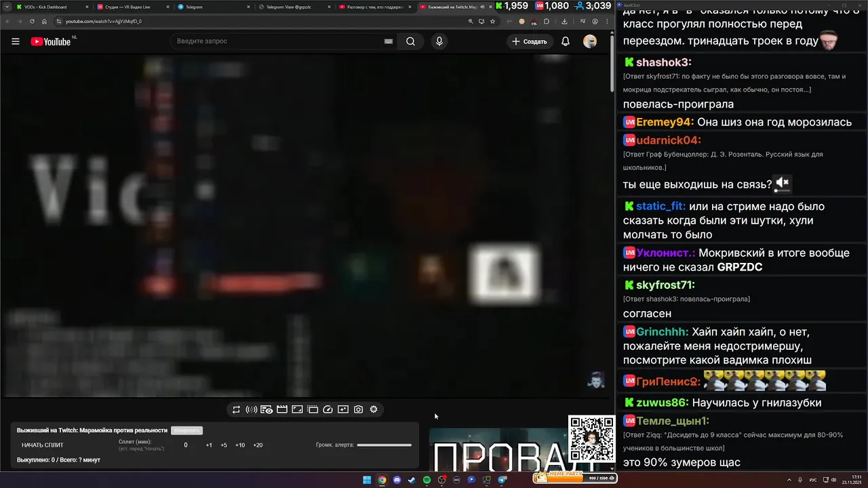Click the clapperboard icon in player toolbar

tap(281, 409)
